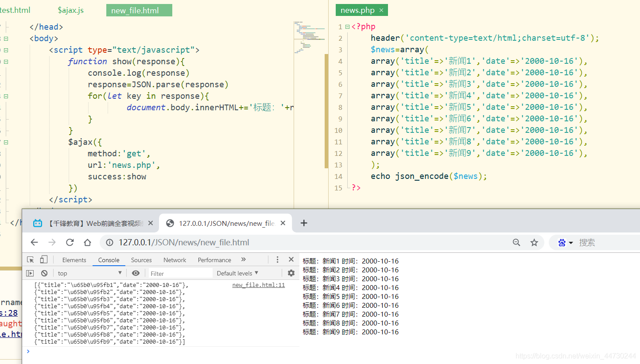The width and height of the screenshot is (640, 364).
Task: Close the 千锋教育 browser tab
Action: click(151, 223)
